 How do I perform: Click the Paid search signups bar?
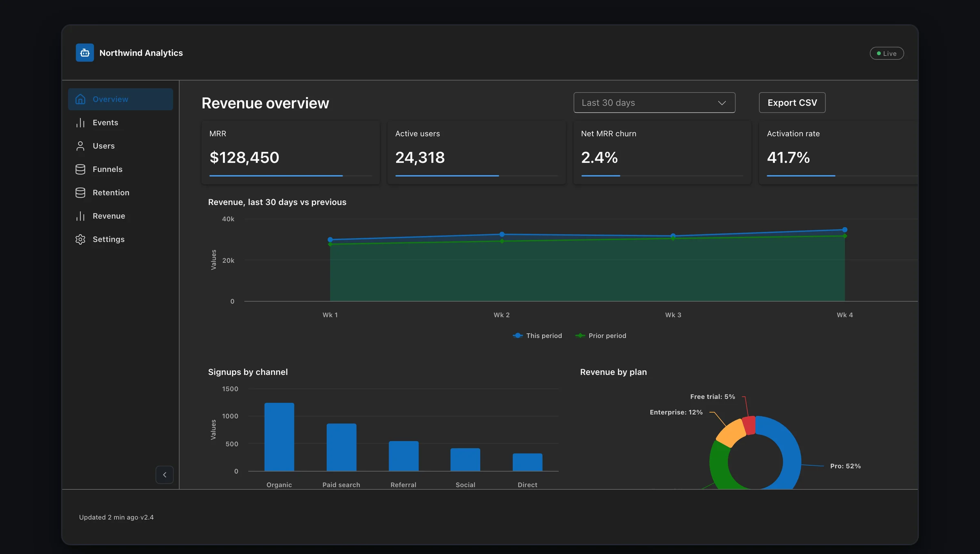(341, 447)
